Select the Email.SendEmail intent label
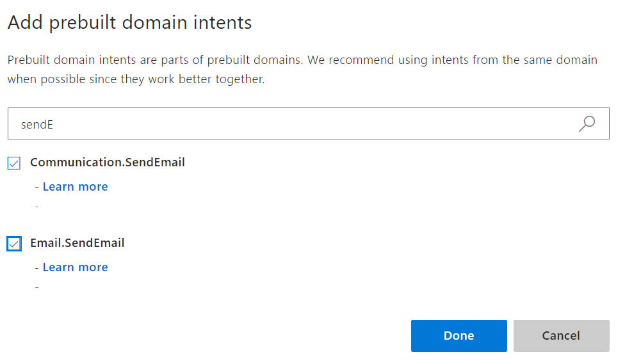This screenshot has width=625, height=364. (x=77, y=243)
